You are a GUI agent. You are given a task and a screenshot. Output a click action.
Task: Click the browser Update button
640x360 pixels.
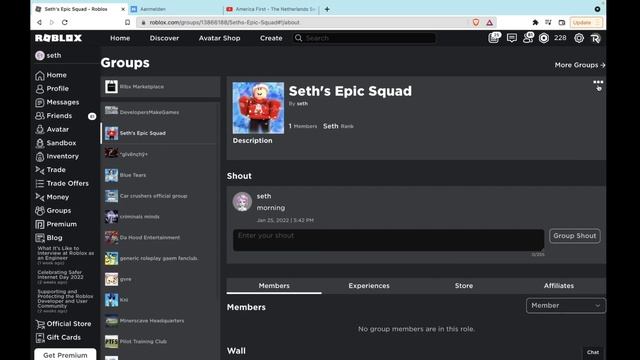click(x=585, y=22)
